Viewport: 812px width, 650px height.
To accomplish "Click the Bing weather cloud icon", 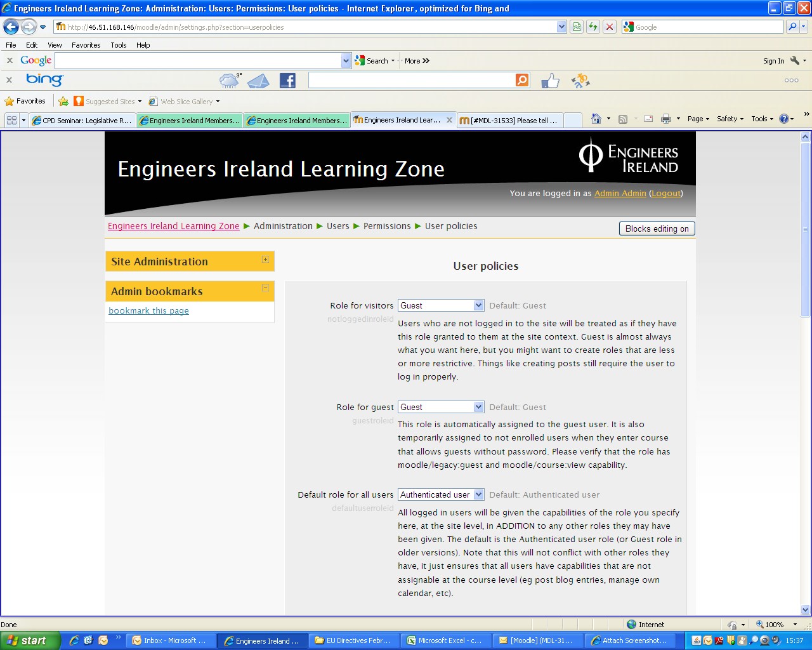I will (230, 81).
